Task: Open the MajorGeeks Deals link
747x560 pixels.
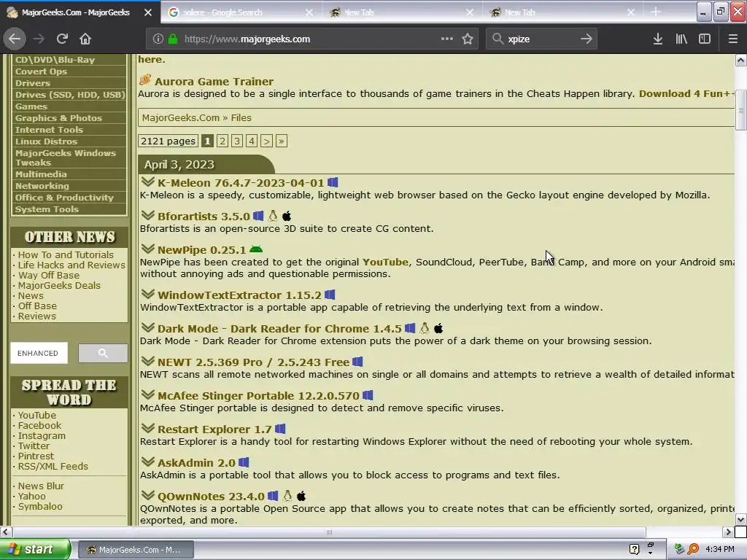Action: click(59, 285)
